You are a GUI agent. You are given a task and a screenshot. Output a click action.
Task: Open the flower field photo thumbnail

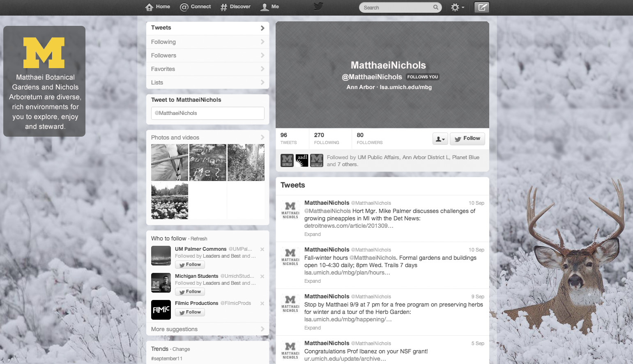click(x=170, y=201)
